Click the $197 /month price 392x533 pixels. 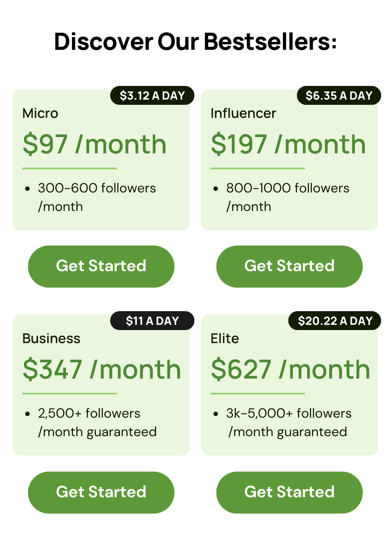pos(288,144)
